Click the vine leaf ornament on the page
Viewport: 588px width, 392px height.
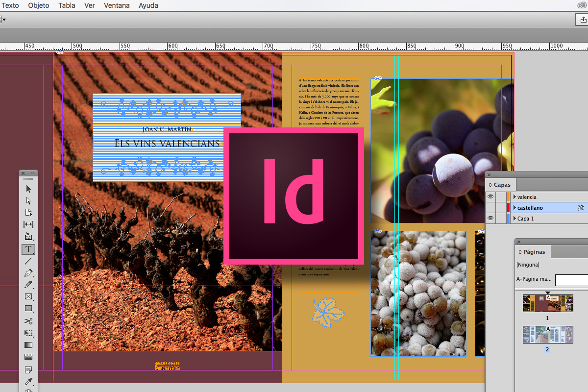[x=328, y=312]
